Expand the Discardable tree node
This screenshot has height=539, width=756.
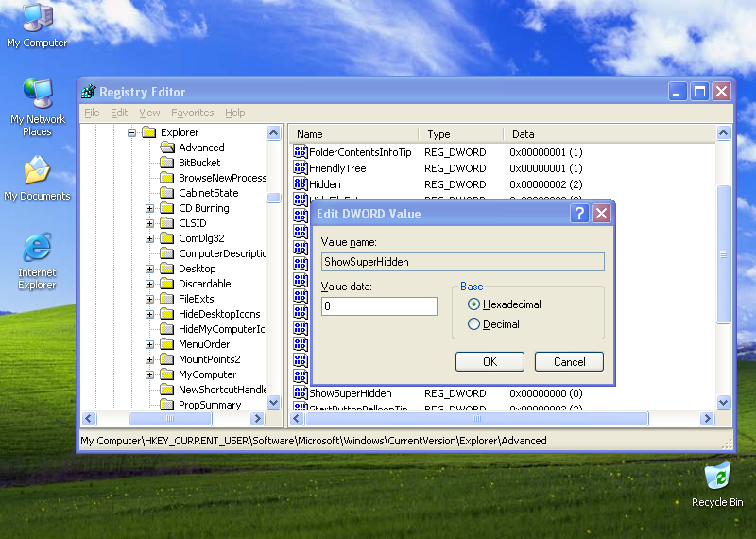149,284
